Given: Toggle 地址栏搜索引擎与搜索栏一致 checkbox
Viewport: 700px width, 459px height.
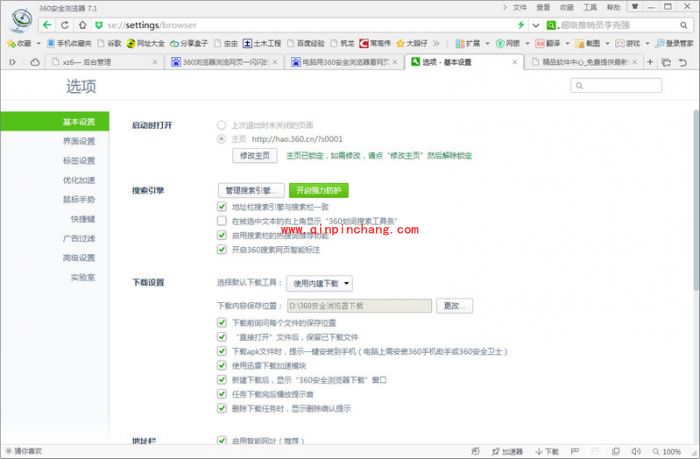Looking at the screenshot, I should 222,206.
